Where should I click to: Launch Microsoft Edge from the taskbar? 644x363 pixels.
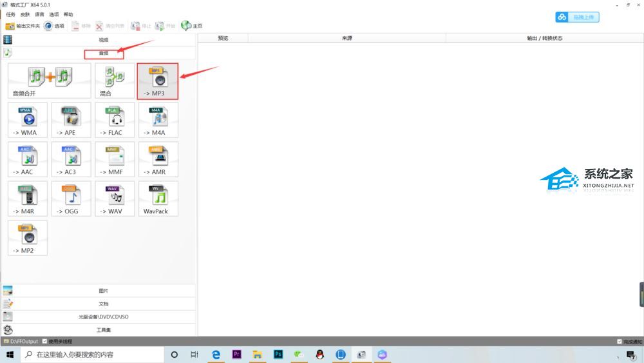click(216, 355)
